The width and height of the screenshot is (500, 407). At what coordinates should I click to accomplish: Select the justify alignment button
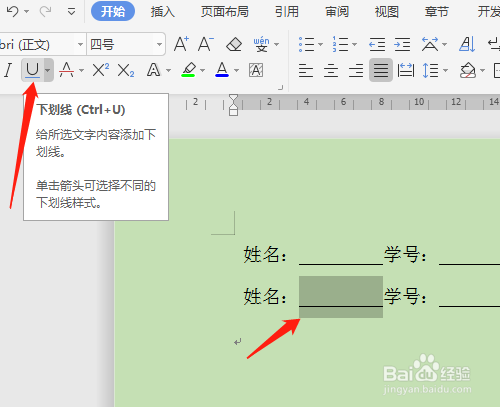[x=381, y=70]
